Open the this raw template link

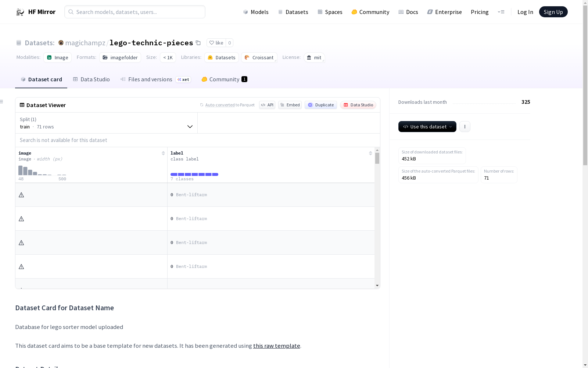277,346
